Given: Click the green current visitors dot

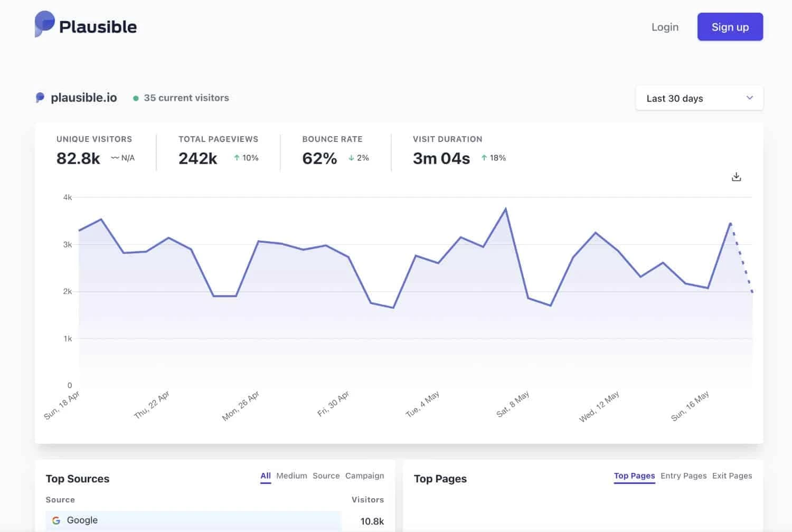Looking at the screenshot, I should [x=136, y=98].
